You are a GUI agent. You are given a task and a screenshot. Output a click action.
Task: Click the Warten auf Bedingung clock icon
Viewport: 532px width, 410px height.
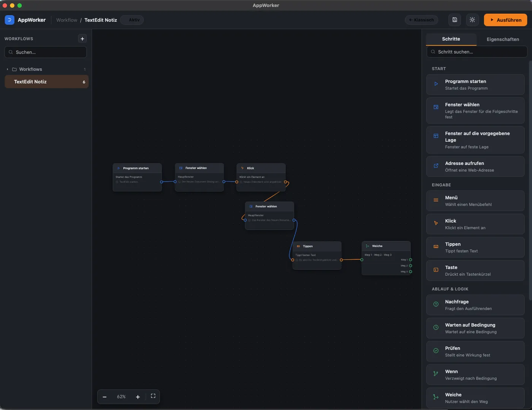click(x=436, y=327)
